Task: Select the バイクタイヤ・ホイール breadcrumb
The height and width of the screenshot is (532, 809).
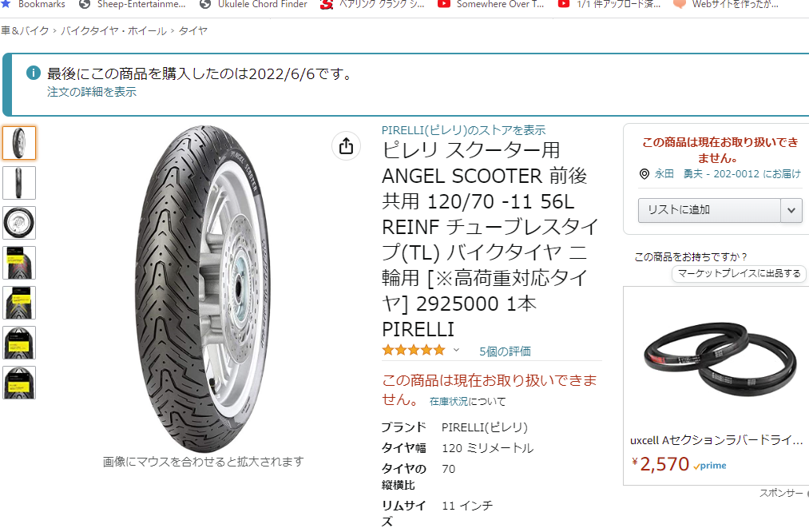Action: click(113, 31)
